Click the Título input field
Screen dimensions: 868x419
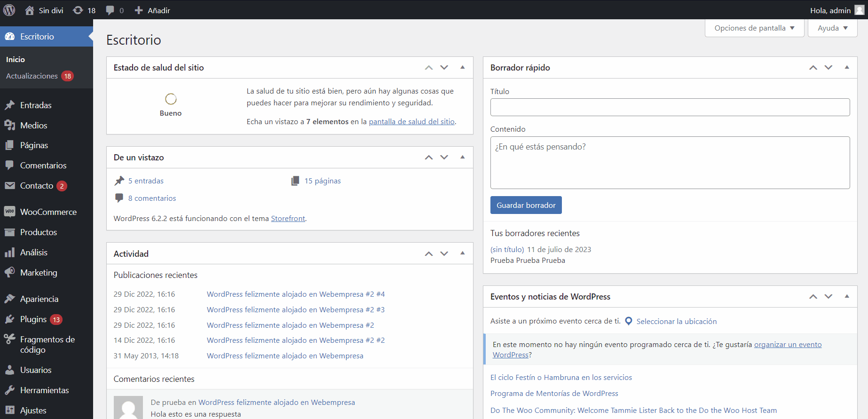(x=670, y=107)
